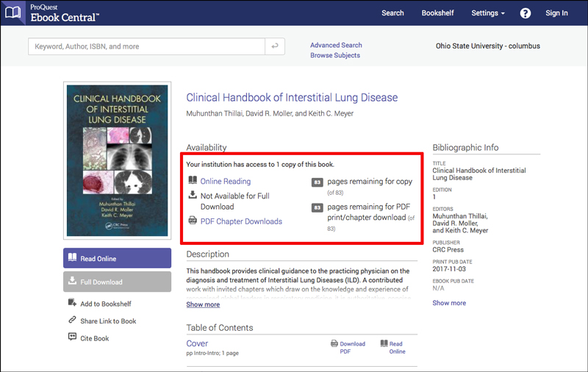The height and width of the screenshot is (372, 588).
Task: Click the Read Online button
Action: 117,258
